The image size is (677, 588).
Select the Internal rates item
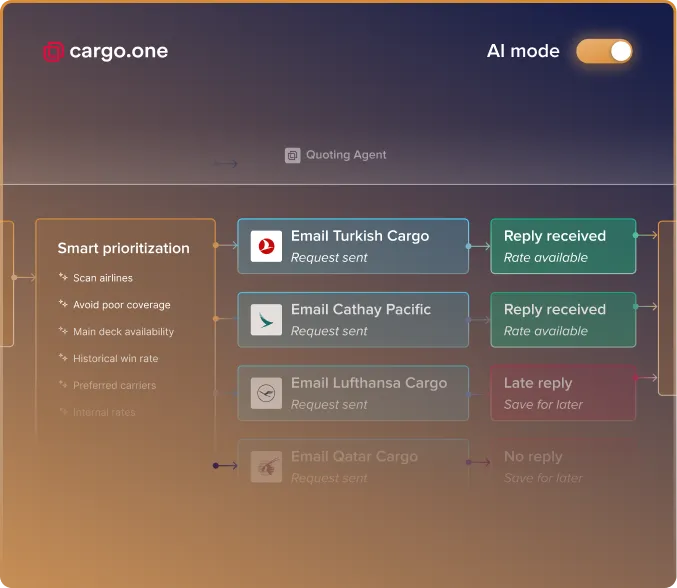[x=104, y=412]
